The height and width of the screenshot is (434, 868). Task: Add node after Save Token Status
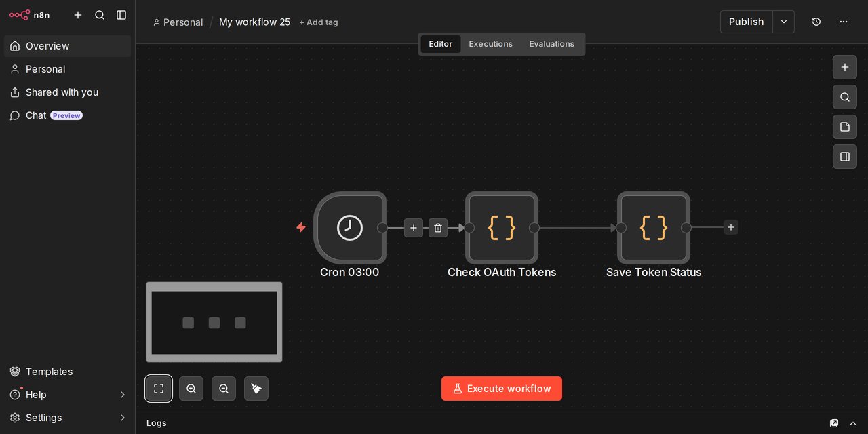pyautogui.click(x=730, y=227)
